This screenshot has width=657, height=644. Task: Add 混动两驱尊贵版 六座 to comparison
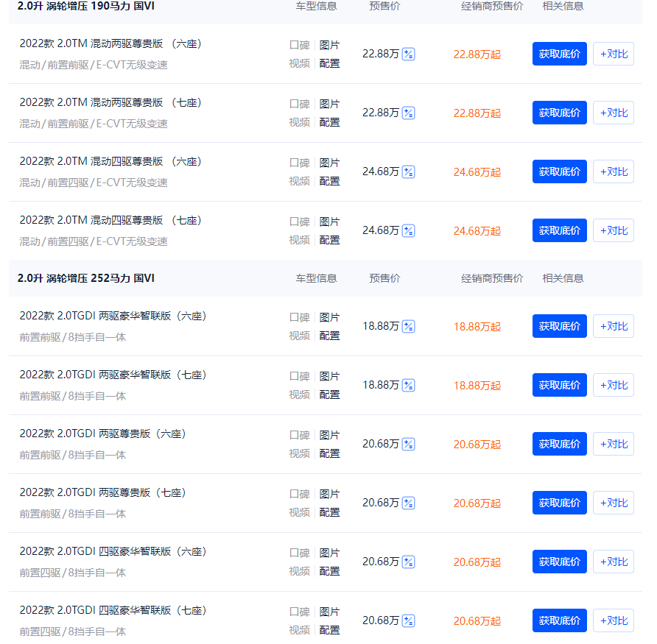(614, 54)
